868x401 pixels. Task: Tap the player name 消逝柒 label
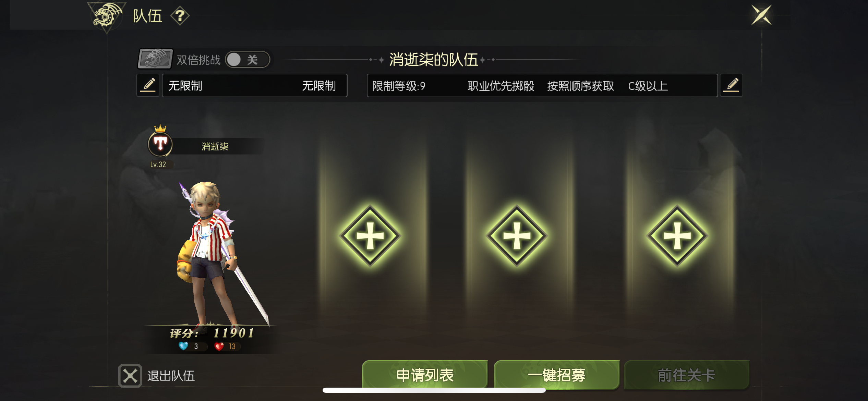pyautogui.click(x=215, y=147)
